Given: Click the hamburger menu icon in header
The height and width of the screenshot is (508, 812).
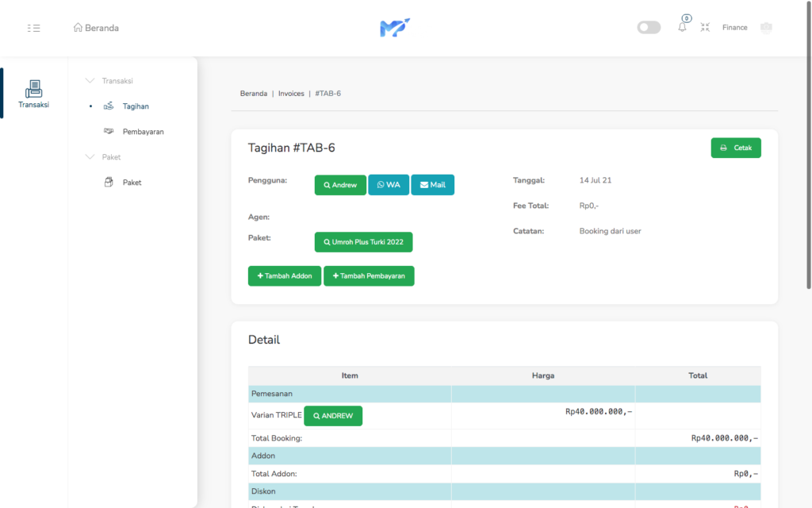Looking at the screenshot, I should click(33, 28).
